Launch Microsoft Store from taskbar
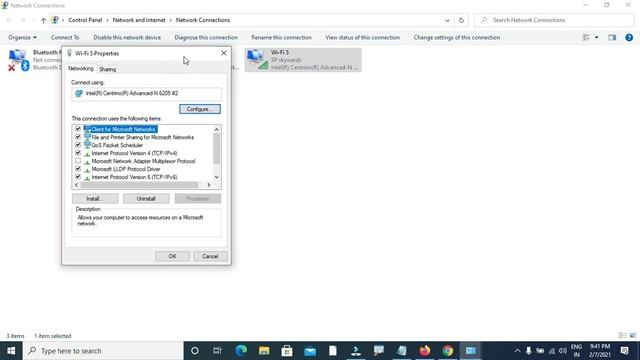640x360 pixels. coord(287,351)
